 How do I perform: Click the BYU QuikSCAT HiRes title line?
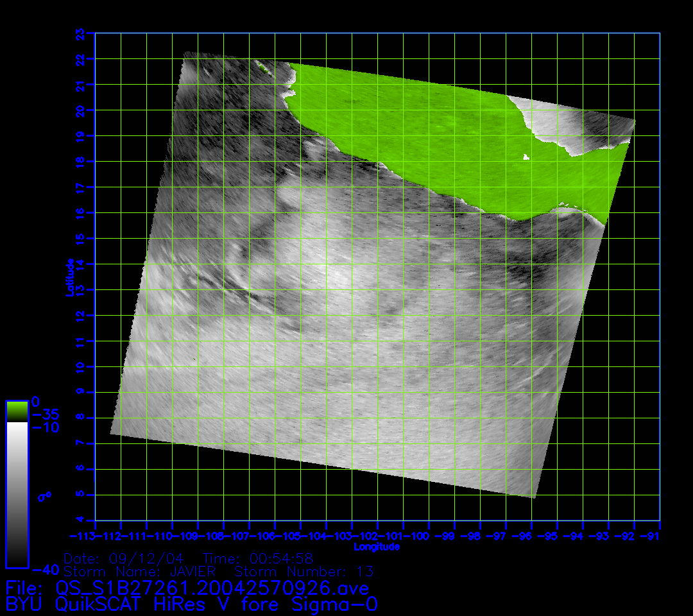[x=191, y=604]
